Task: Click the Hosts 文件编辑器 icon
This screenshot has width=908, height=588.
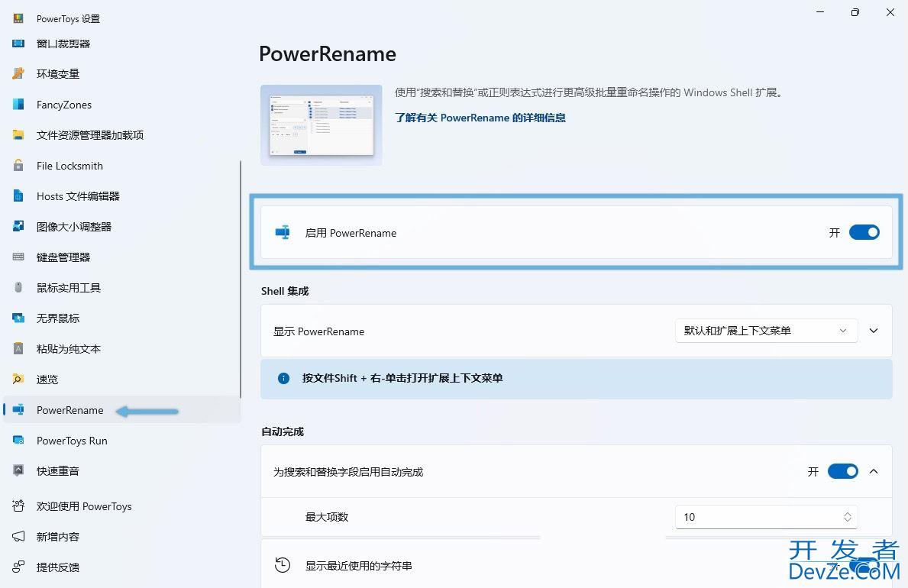Action: [x=18, y=195]
